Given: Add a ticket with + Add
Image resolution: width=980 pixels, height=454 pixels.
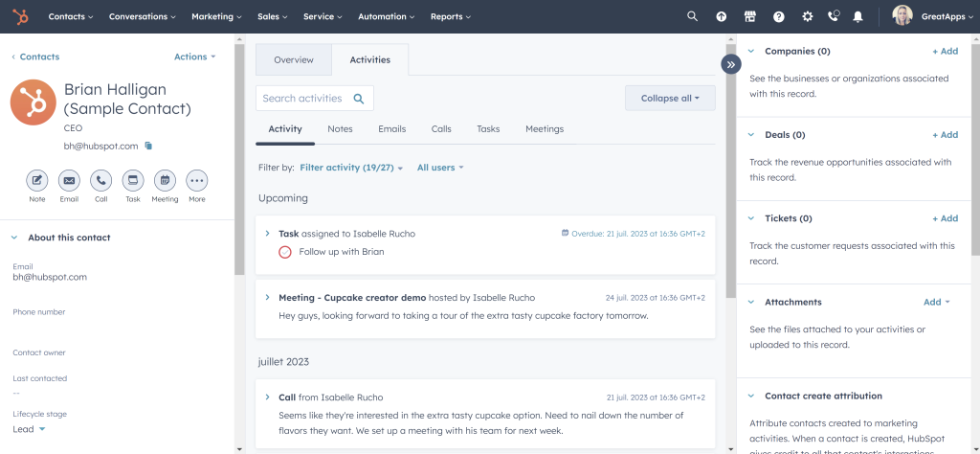Looking at the screenshot, I should coord(945,218).
